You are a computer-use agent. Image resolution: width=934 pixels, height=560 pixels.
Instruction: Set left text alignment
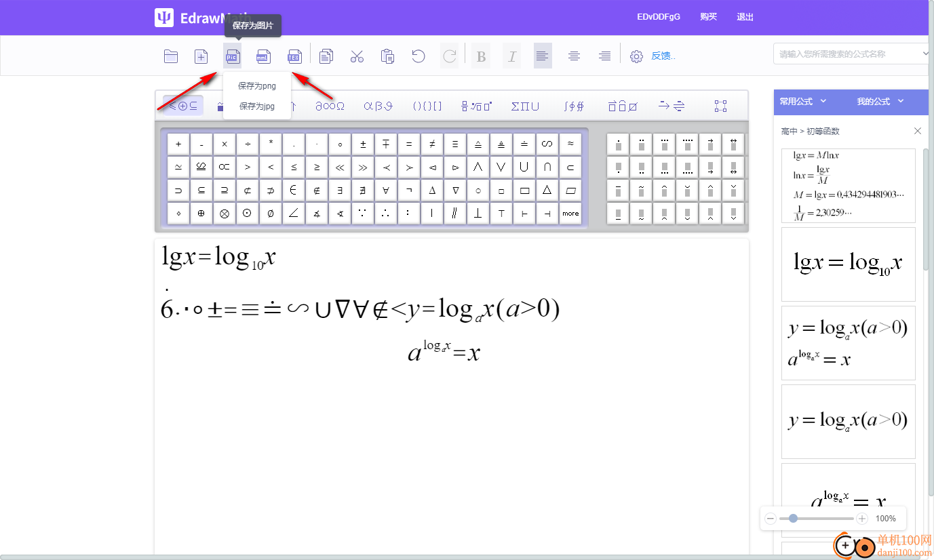tap(543, 56)
